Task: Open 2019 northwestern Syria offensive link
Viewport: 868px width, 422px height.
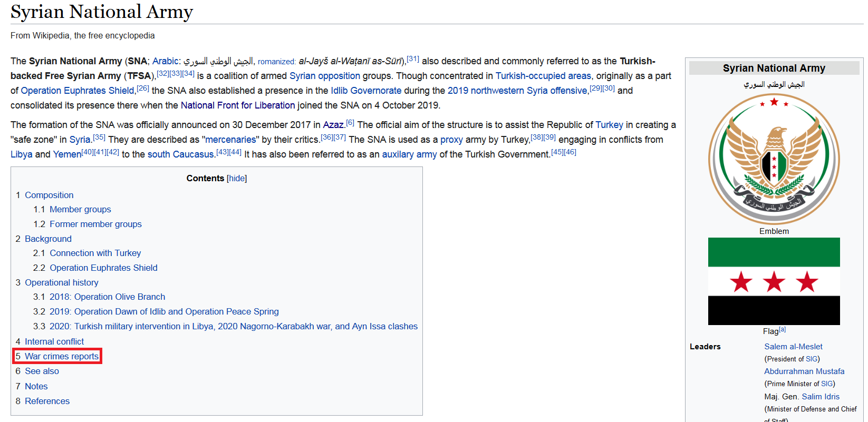Action: pyautogui.click(x=517, y=91)
